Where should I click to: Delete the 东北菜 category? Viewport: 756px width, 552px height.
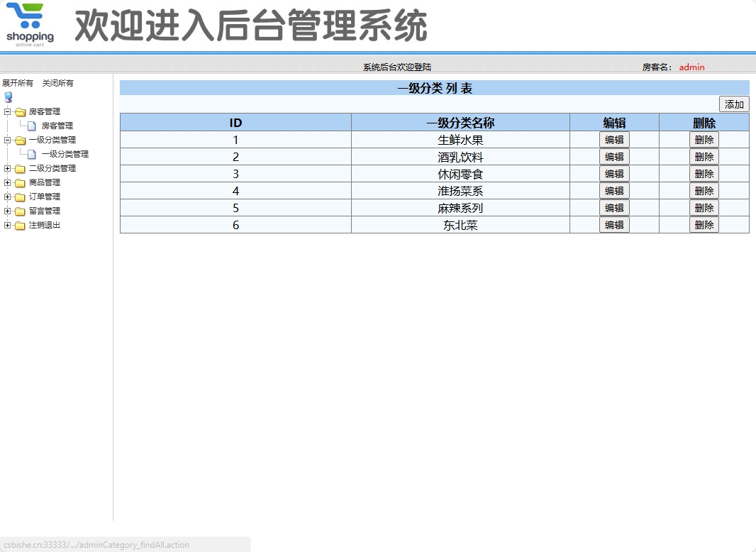click(704, 225)
